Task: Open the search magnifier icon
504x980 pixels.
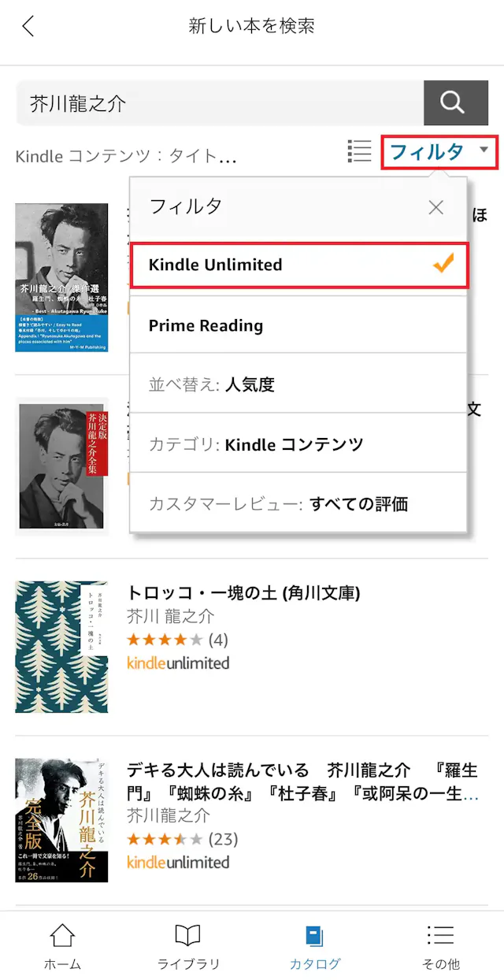Action: [455, 102]
